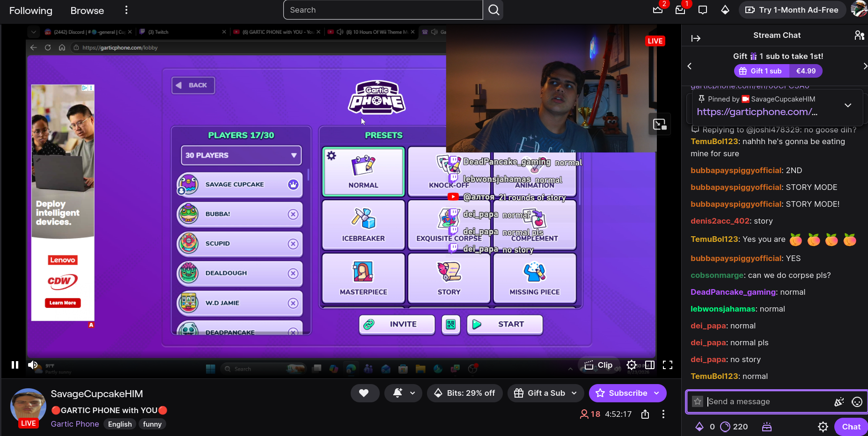
Task: Click the search magnifier button
Action: 493,10
